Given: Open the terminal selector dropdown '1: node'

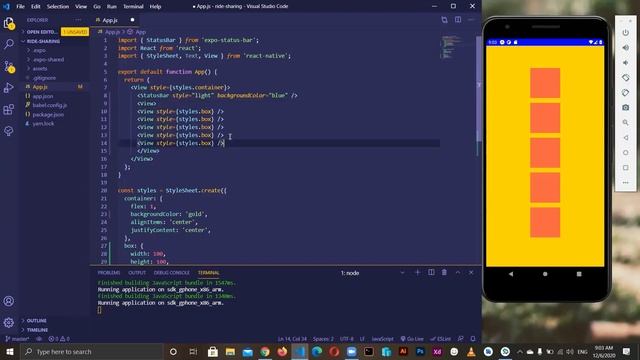Looking at the screenshot, I should pyautogui.click(x=372, y=273).
